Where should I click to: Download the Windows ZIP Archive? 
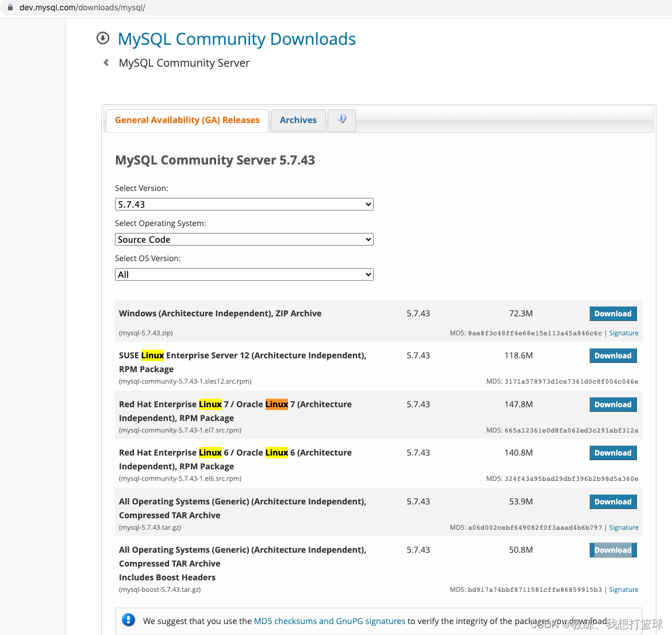click(613, 313)
